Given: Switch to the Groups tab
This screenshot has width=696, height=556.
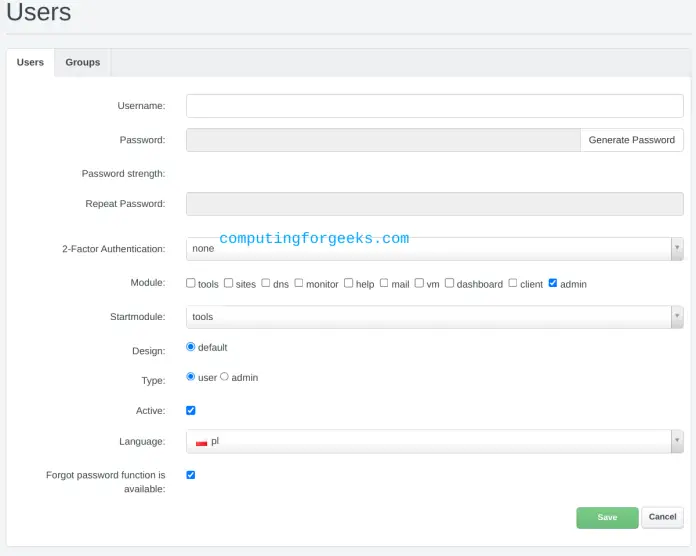Looking at the screenshot, I should (x=83, y=62).
